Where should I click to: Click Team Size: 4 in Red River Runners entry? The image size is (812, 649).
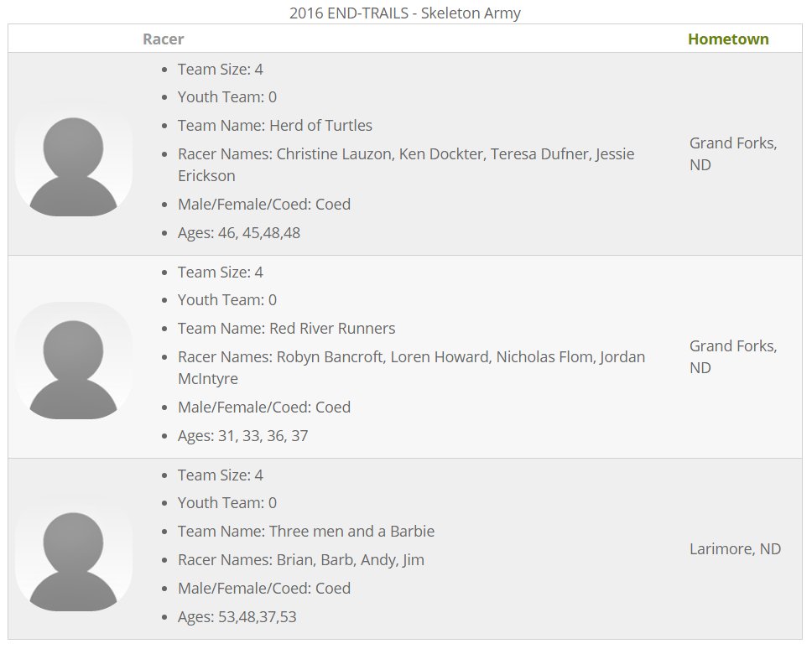pos(220,272)
